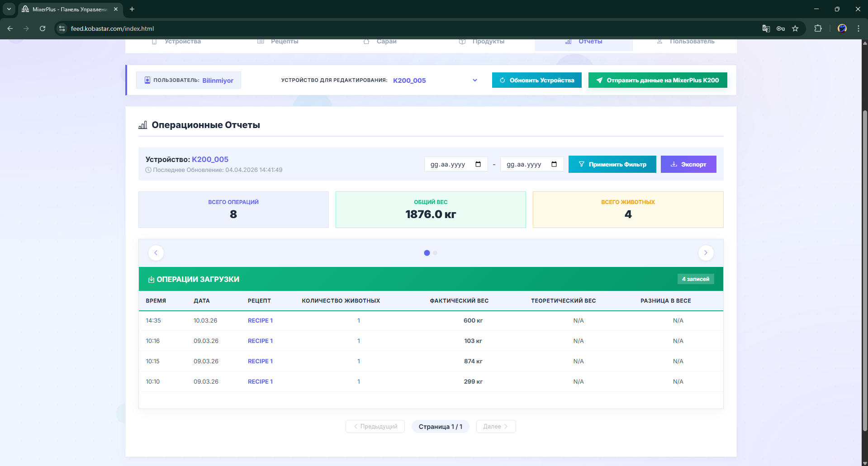Open the tab search dropdown arrow
The height and width of the screenshot is (466, 868).
[9, 9]
